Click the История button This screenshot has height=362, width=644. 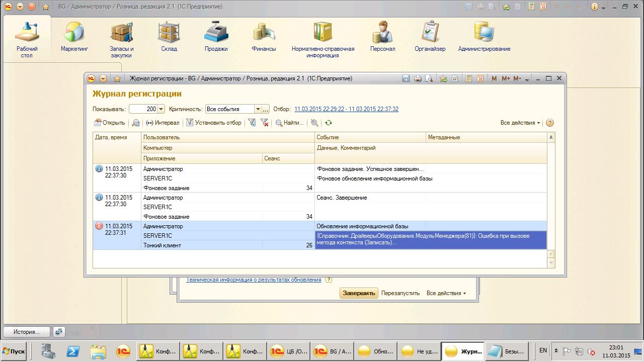pos(26,332)
